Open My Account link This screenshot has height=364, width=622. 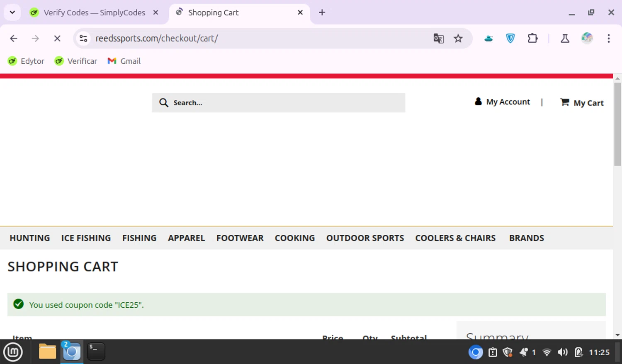pos(502,102)
